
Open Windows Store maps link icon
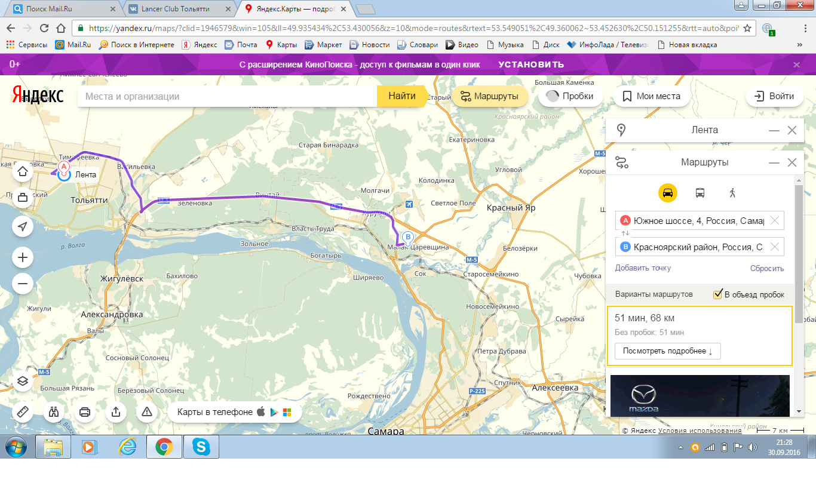click(x=287, y=412)
